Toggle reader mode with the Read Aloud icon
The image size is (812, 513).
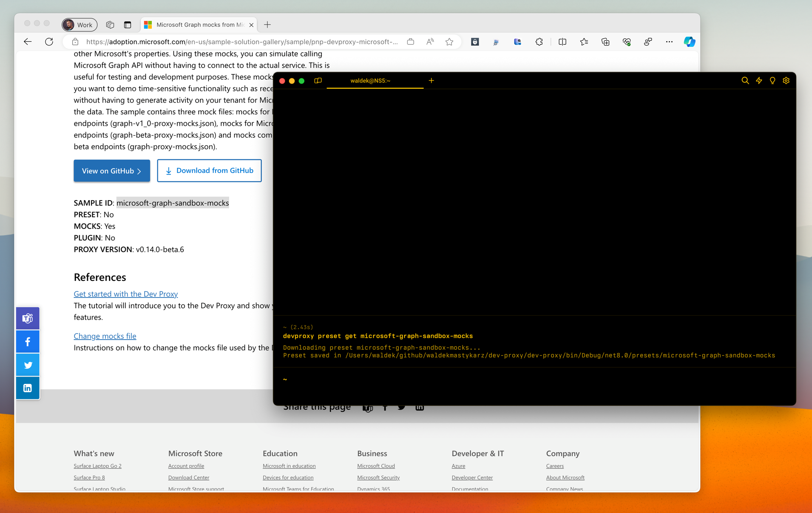pos(429,42)
